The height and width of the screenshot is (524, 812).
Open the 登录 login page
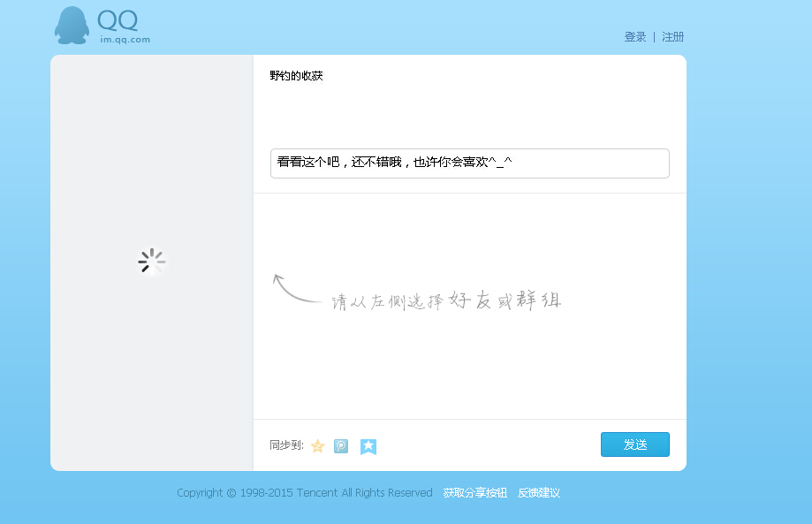[x=634, y=36]
